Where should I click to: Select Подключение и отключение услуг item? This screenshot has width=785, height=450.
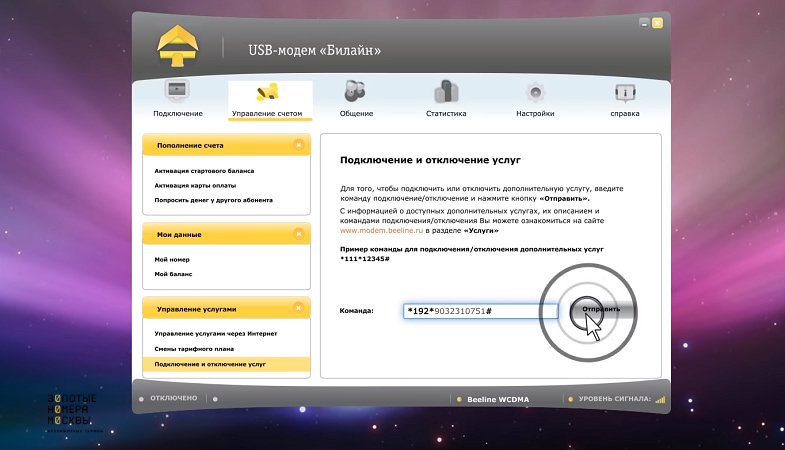pos(226,364)
